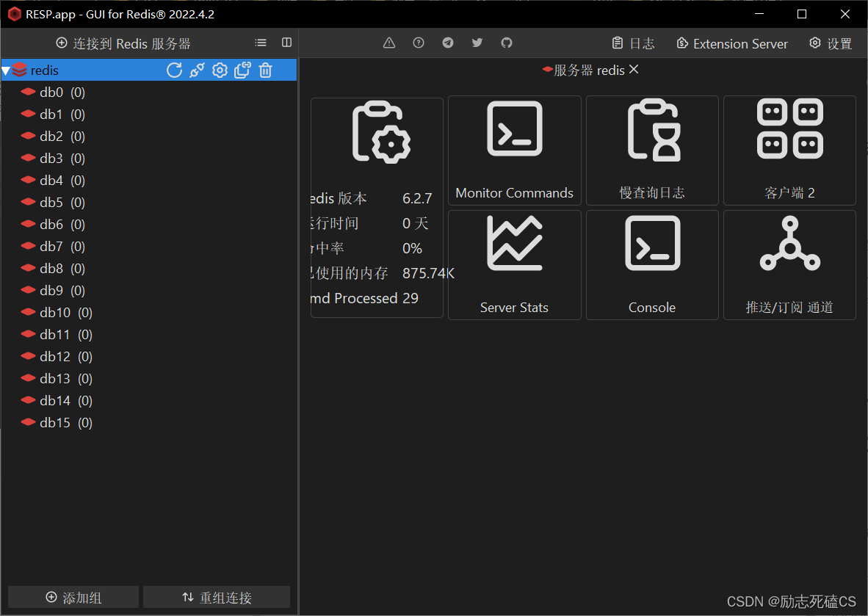Reload the redis server connection

tap(174, 70)
